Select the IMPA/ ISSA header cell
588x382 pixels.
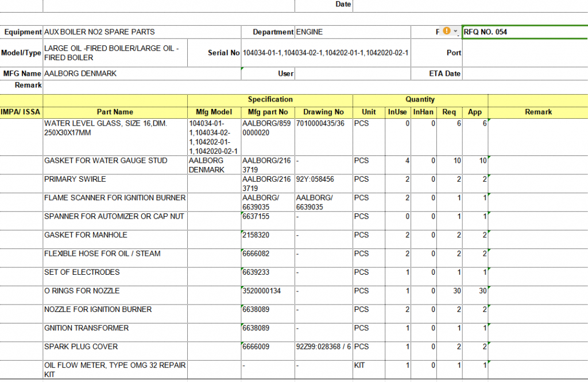[x=21, y=112]
